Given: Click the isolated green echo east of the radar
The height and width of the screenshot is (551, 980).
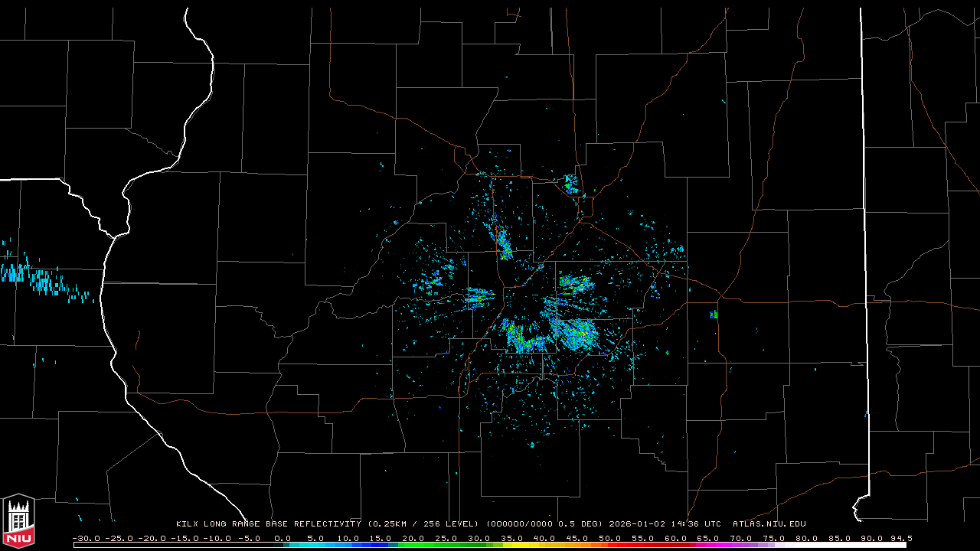Looking at the screenshot, I should tap(714, 314).
